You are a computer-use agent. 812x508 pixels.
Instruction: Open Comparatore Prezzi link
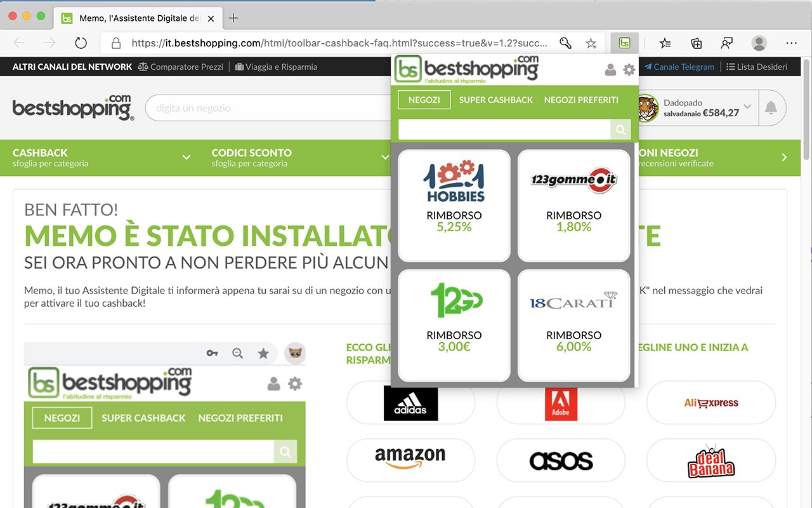[181, 67]
